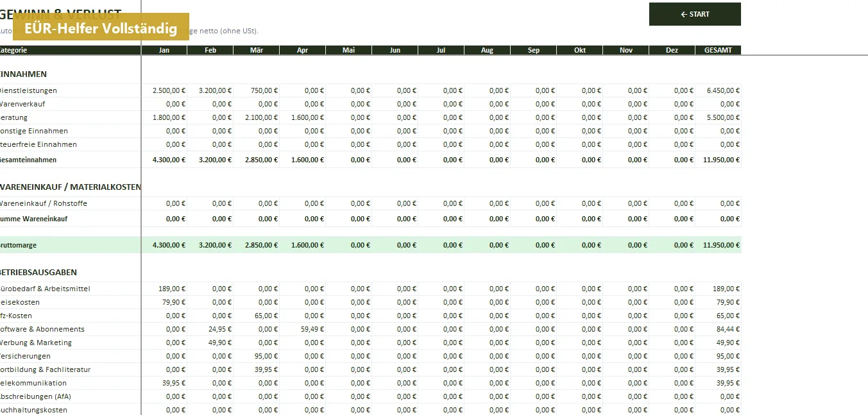This screenshot has width=868, height=415.
Task: Select Gesamteinnahmen total 11.950,00 €
Action: tap(719, 160)
